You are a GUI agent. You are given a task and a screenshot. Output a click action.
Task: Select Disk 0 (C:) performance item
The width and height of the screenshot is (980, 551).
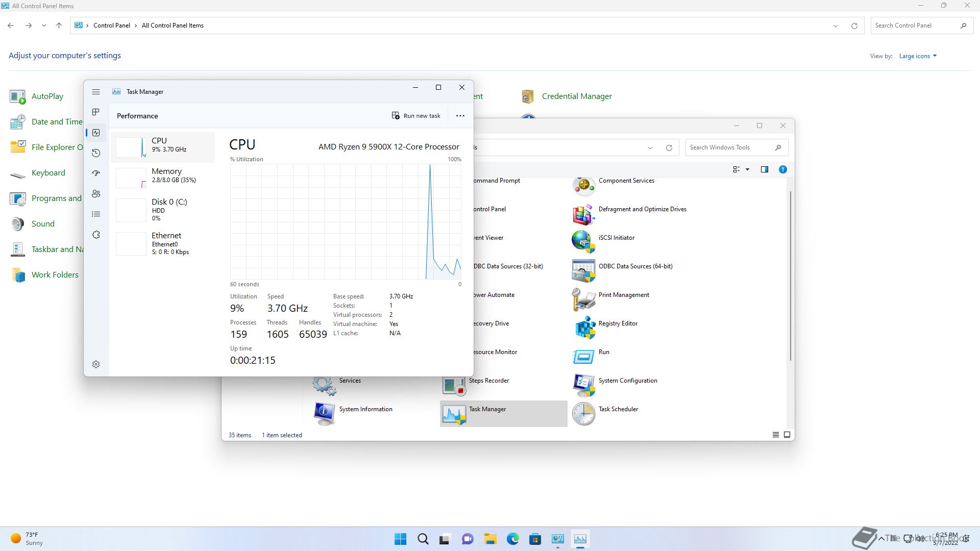click(163, 210)
